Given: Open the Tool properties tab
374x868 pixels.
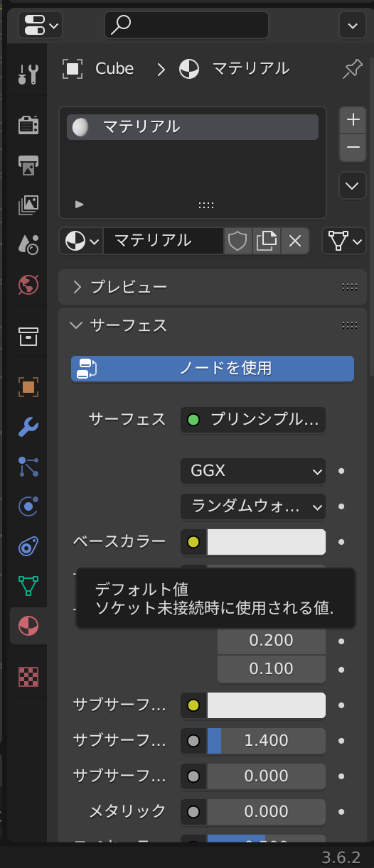Looking at the screenshot, I should (28, 73).
